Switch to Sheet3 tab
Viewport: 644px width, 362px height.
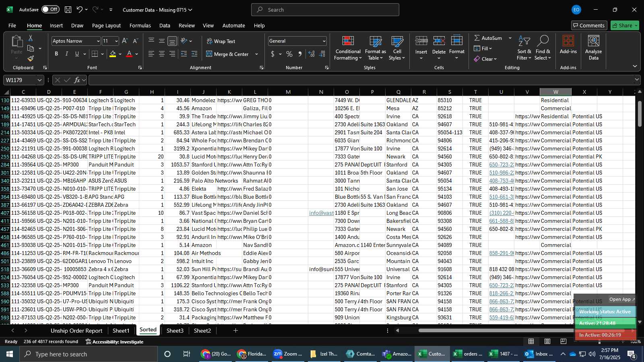[175, 331]
